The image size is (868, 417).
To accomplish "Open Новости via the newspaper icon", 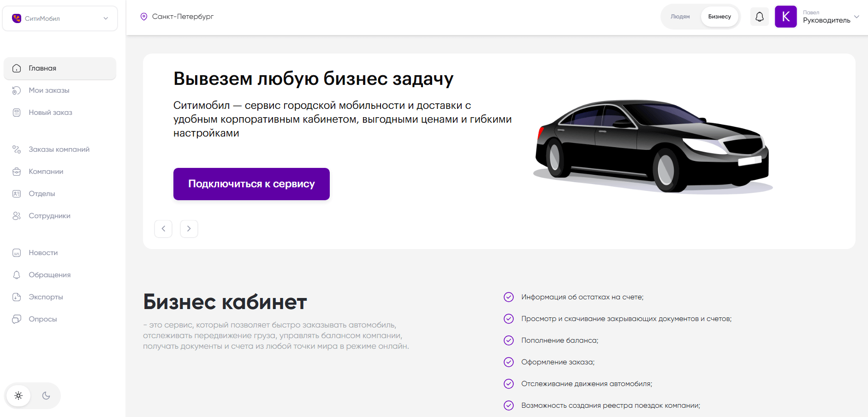I will (x=17, y=252).
